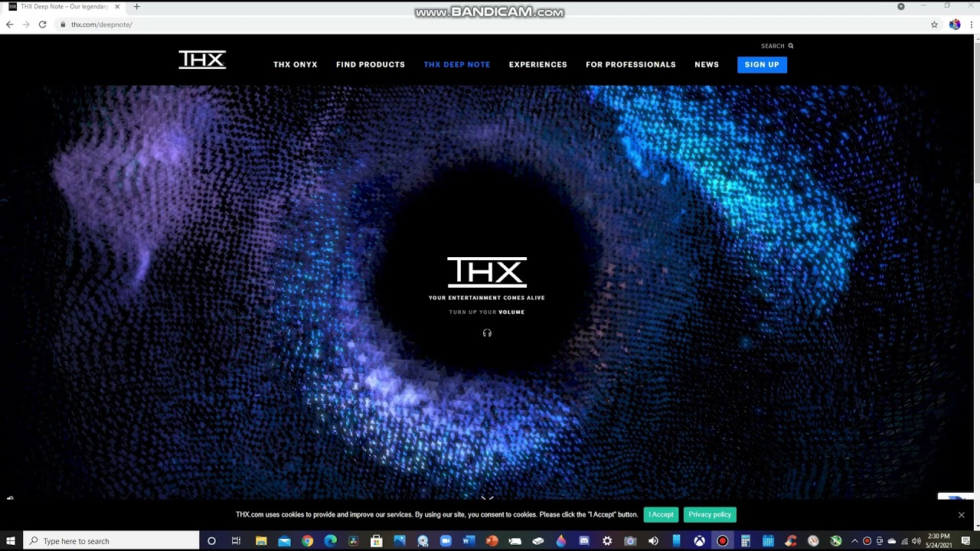Click the scroll-down chevron at bottom of hero
The image size is (980, 551).
pos(487,498)
